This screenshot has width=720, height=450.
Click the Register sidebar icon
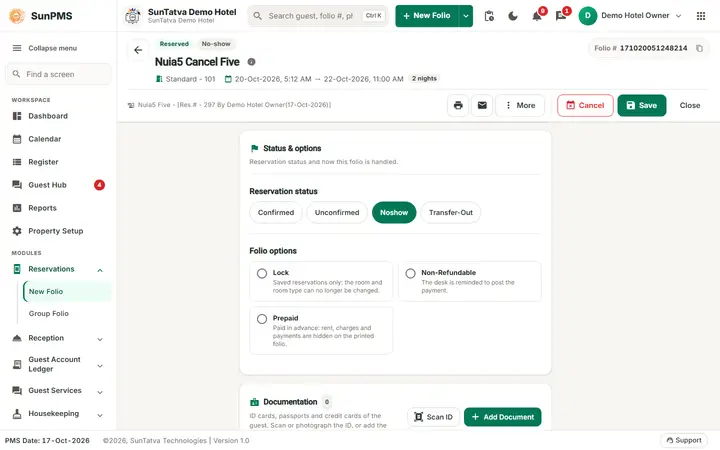coord(17,162)
